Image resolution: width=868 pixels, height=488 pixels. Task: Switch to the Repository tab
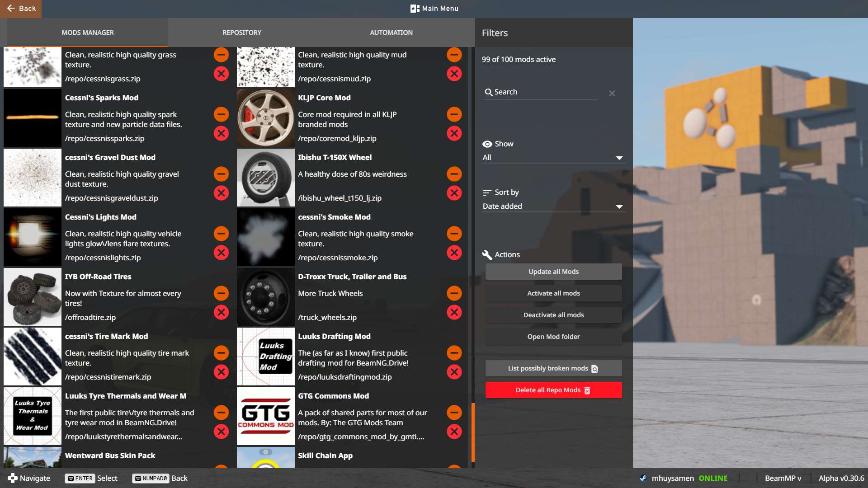[242, 33]
